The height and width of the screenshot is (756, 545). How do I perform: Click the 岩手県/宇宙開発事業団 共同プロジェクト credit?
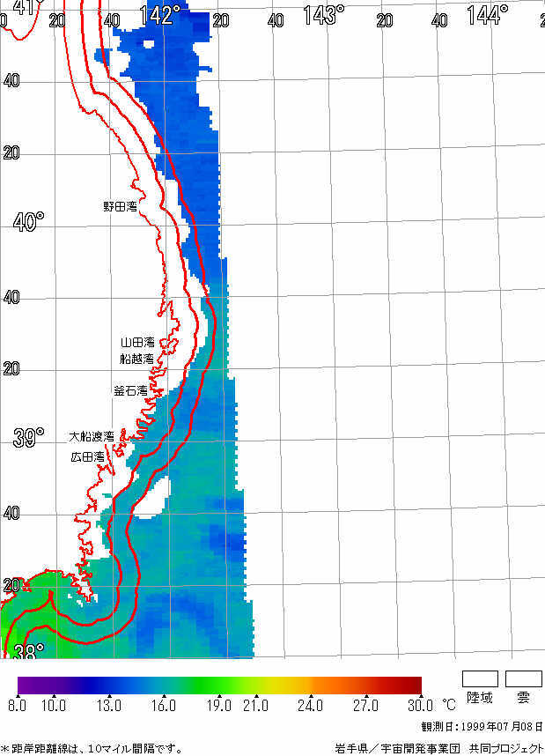click(439, 749)
